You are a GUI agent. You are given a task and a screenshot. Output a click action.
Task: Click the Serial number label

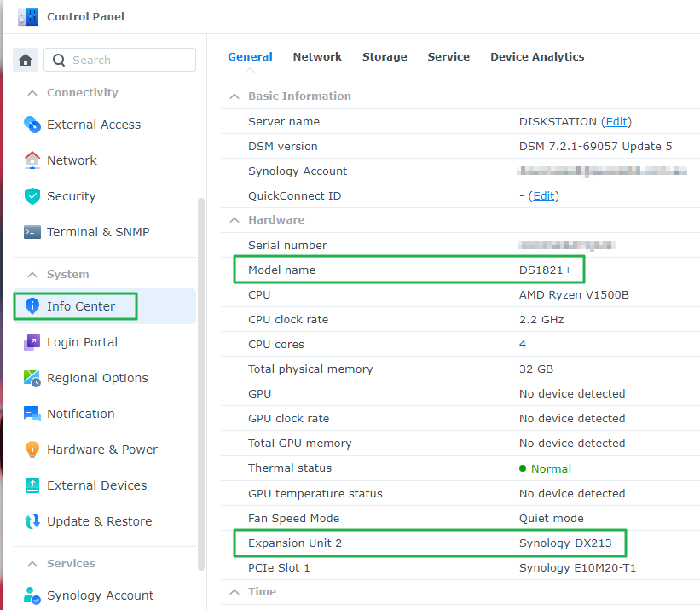287,245
